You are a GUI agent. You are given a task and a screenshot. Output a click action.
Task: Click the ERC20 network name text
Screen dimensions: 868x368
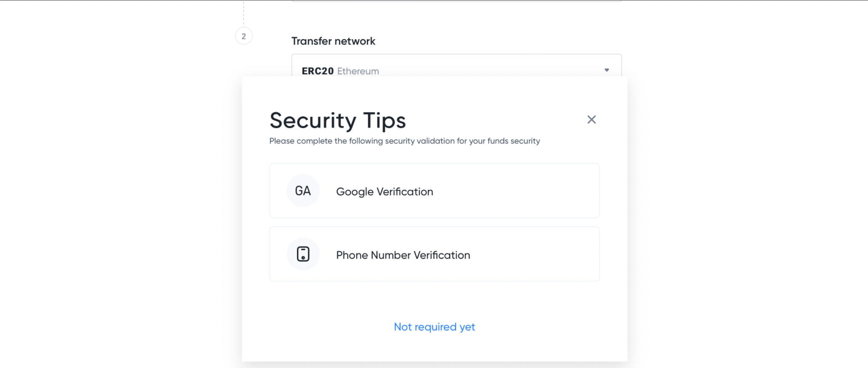[317, 71]
